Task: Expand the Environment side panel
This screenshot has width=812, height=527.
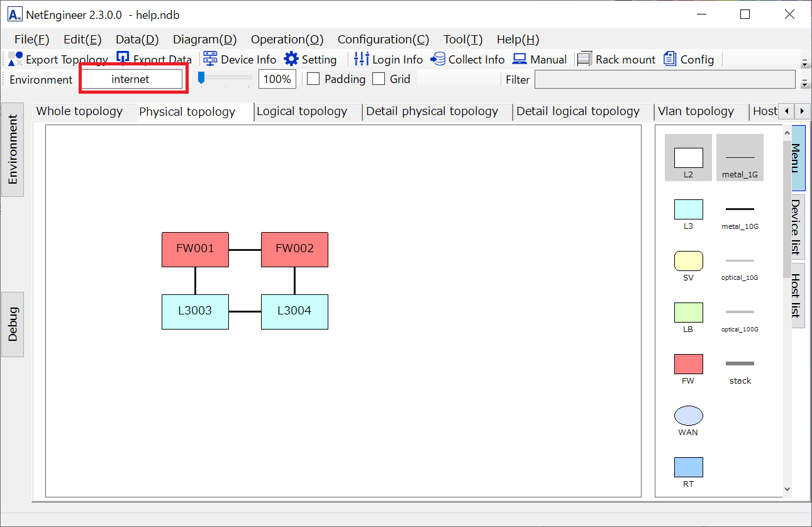Action: pyautogui.click(x=13, y=150)
